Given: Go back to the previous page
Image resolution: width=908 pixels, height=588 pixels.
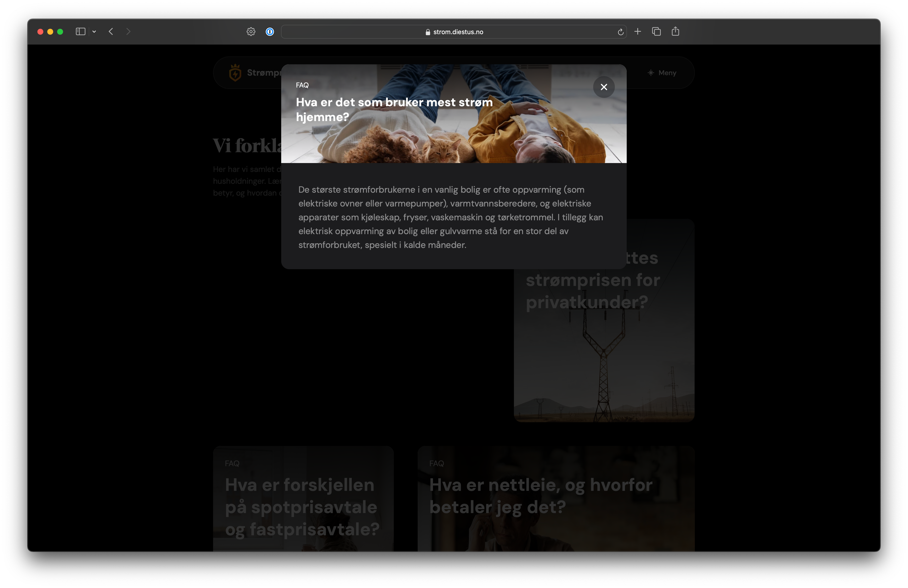Looking at the screenshot, I should [x=111, y=32].
